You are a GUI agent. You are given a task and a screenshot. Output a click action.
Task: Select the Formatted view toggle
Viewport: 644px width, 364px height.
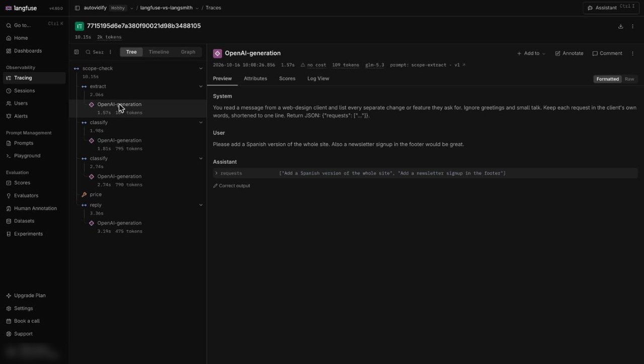(608, 79)
